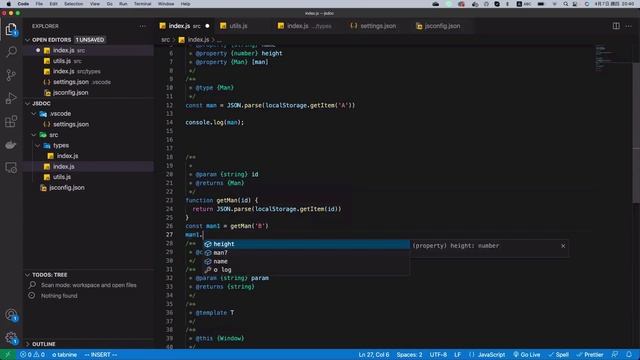Open macOS Control Center icon
Image resolution: width=640 pixels, height=360 pixels.
point(575,4)
